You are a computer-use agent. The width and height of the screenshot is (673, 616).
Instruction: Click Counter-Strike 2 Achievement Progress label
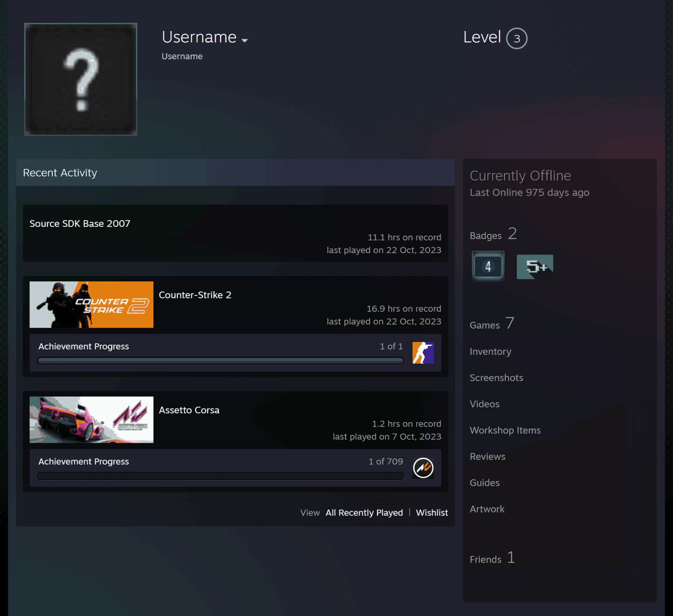tap(83, 346)
